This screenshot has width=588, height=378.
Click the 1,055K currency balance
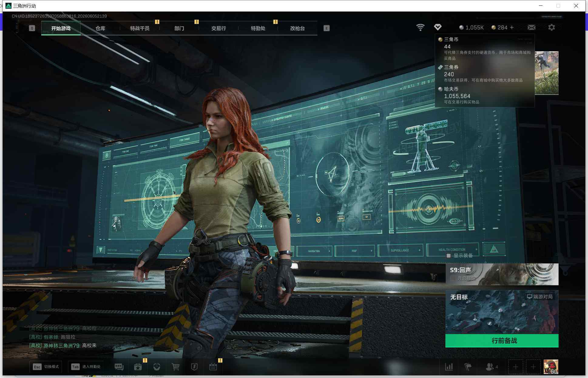[475, 28]
